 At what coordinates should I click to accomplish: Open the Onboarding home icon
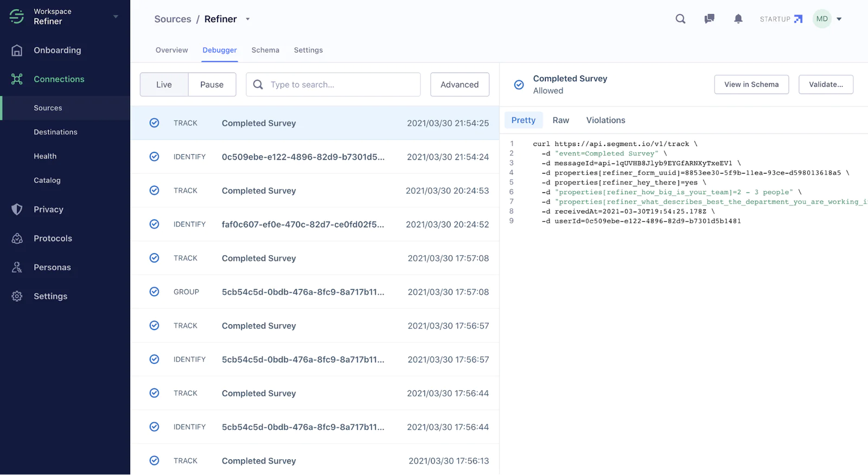tap(17, 50)
